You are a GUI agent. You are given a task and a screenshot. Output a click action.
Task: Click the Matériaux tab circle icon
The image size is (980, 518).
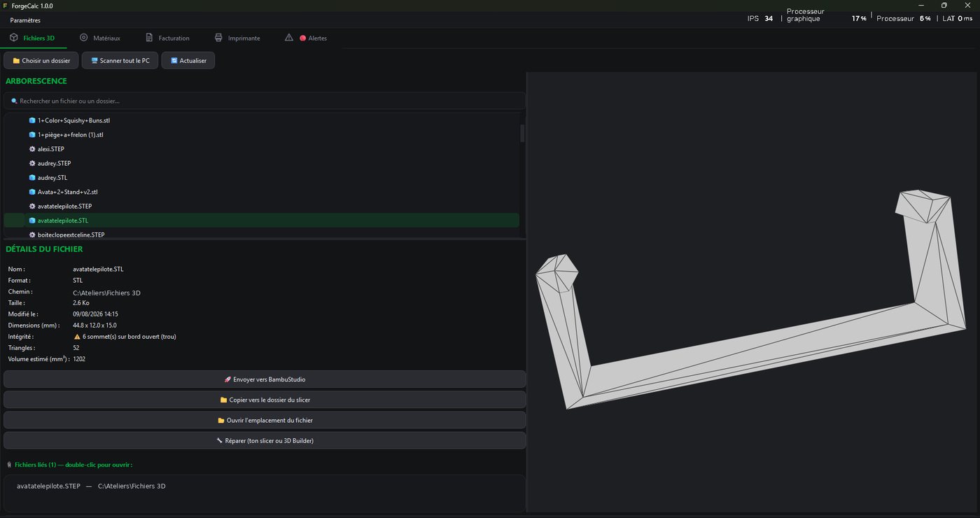click(x=84, y=37)
